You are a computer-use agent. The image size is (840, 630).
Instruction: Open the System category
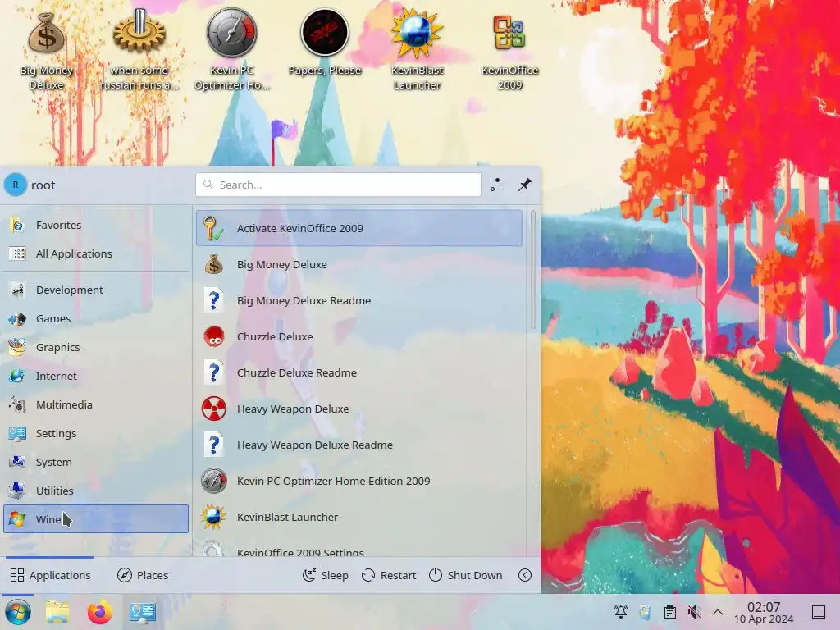[x=97, y=462]
